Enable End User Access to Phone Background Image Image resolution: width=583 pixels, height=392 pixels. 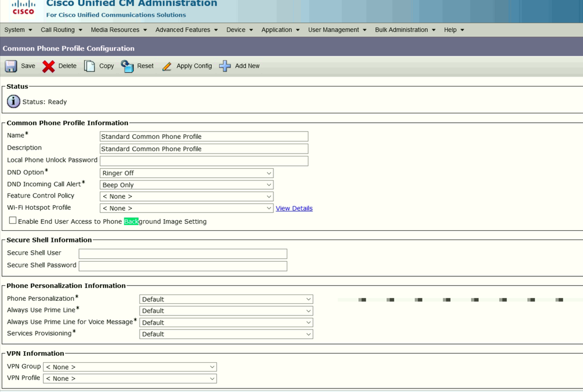(x=13, y=221)
